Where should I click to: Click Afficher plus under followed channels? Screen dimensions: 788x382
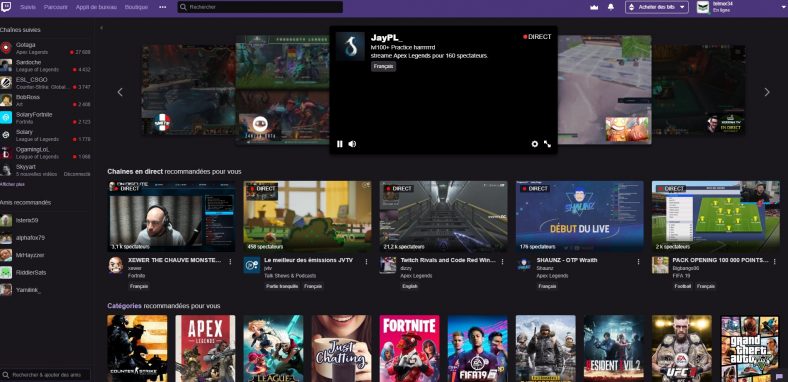point(13,184)
